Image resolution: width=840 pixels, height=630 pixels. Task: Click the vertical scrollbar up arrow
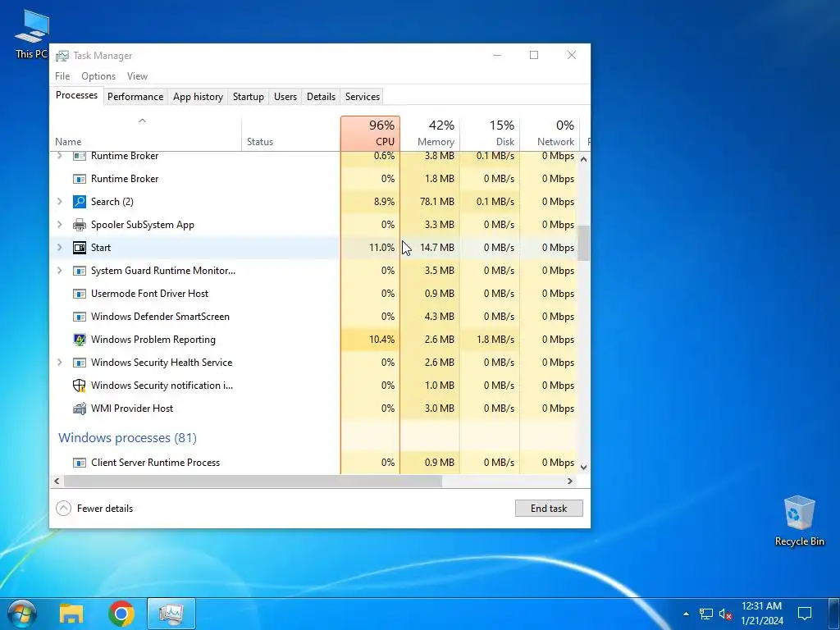pos(583,159)
